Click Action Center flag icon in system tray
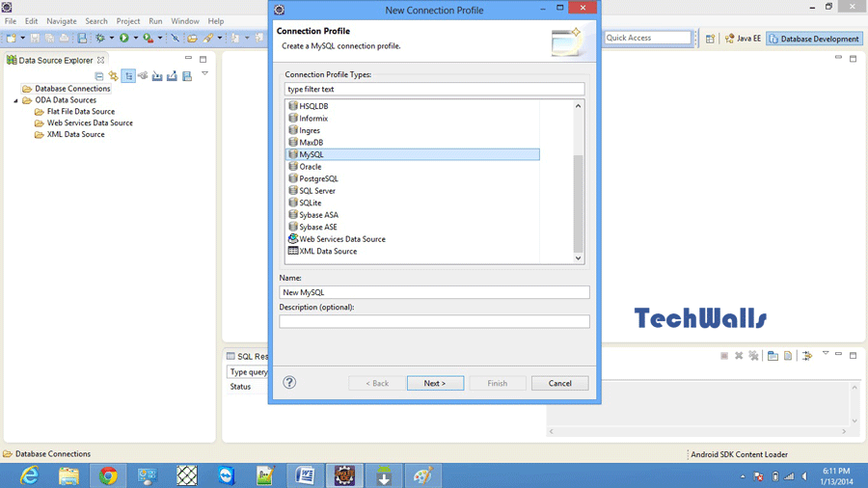Screen dimensions: 868x488 [x=759, y=476]
